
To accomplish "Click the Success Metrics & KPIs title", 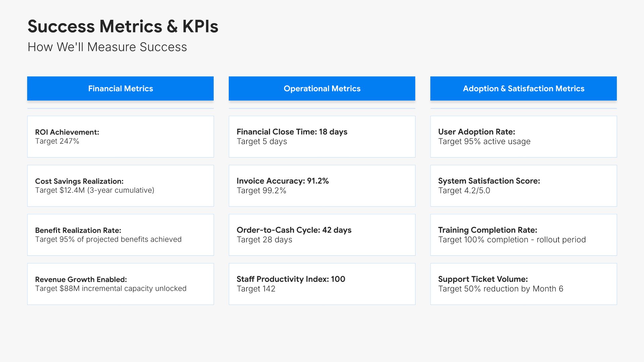I will pyautogui.click(x=123, y=26).
